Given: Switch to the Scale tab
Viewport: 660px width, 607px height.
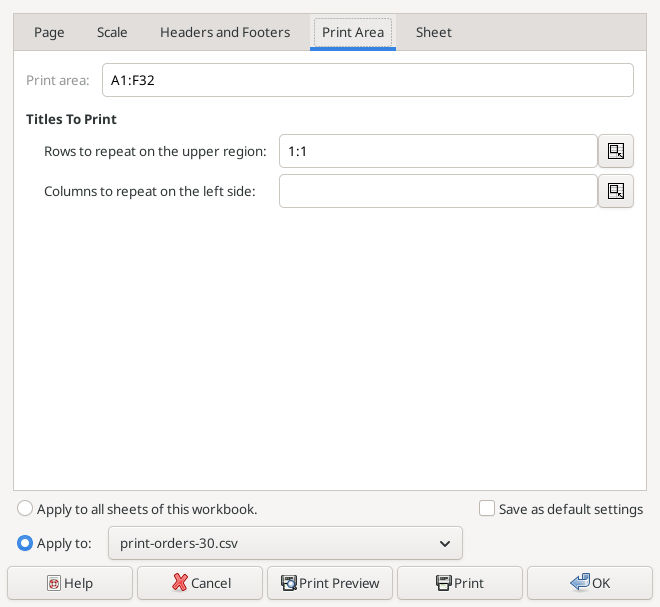Looking at the screenshot, I should 112,32.
